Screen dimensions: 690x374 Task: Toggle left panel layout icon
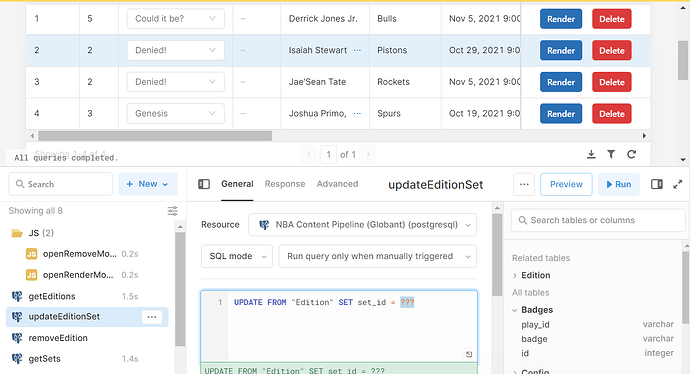tap(204, 184)
